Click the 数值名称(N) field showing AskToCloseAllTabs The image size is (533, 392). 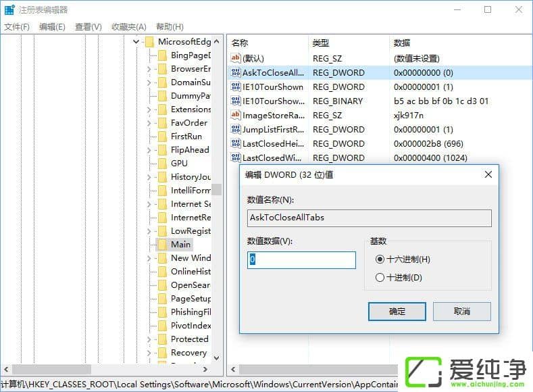(x=369, y=218)
